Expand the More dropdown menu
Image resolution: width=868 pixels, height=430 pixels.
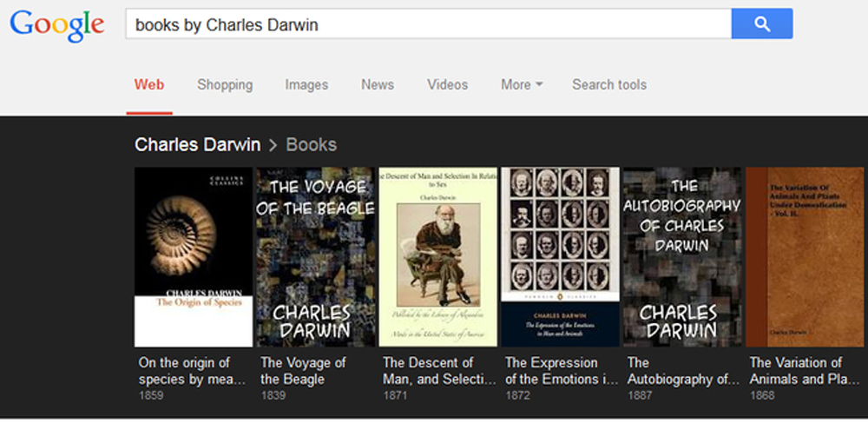(522, 85)
